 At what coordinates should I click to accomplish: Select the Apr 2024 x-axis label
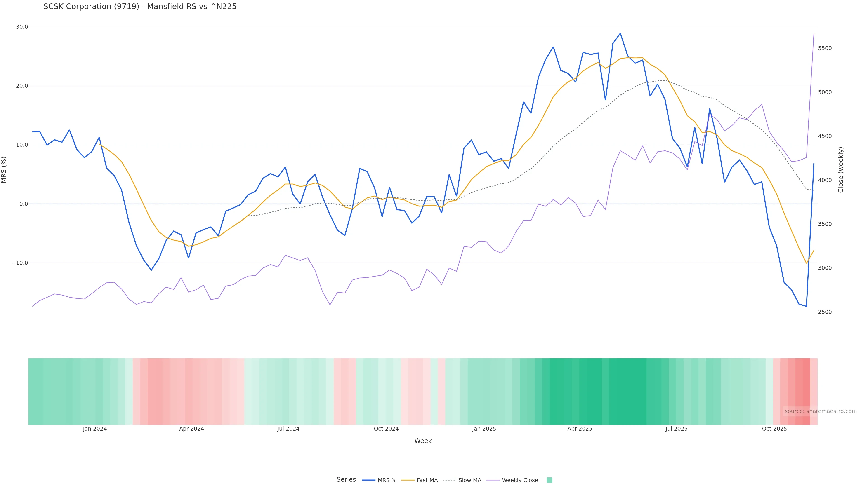coord(191,429)
